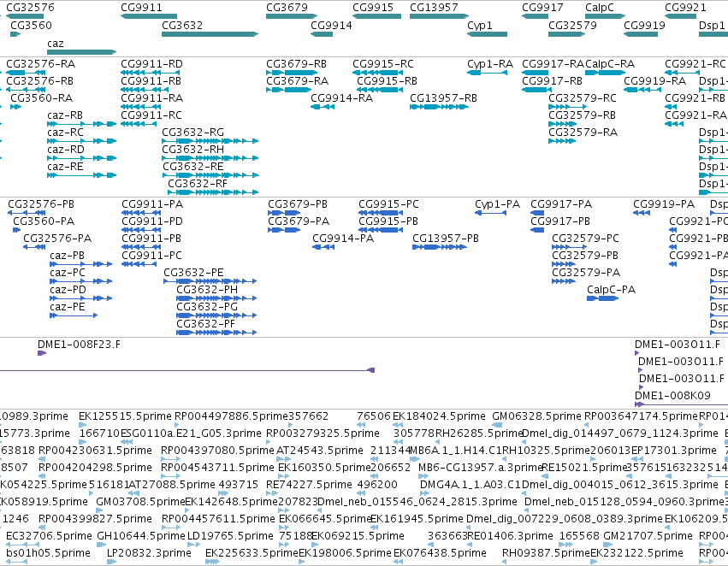Select protein CG32579-PA
Screen dimensions: 728x566
[x=586, y=273]
